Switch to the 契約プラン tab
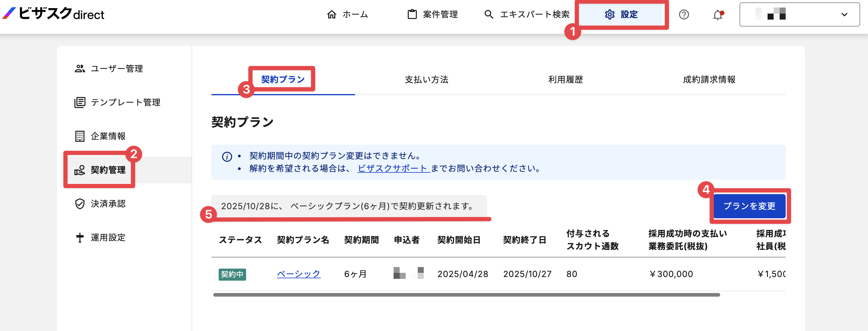868x331 pixels. pyautogui.click(x=283, y=80)
